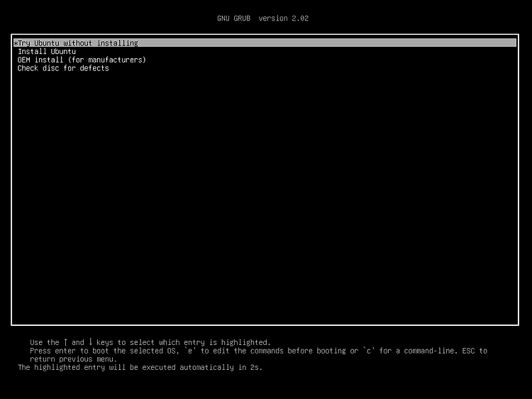The width and height of the screenshot is (532, 399).
Task: Click the help line mentioning arrow keys
Action: pyautogui.click(x=150, y=342)
